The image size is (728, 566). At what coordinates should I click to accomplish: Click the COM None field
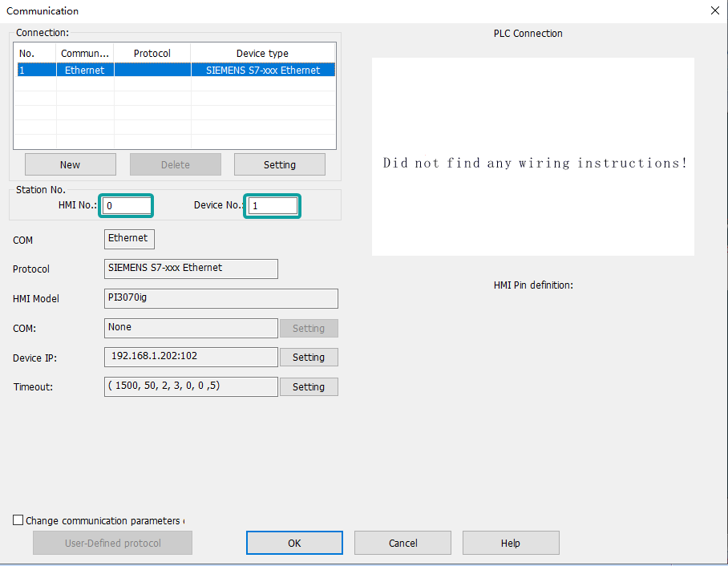pos(191,328)
